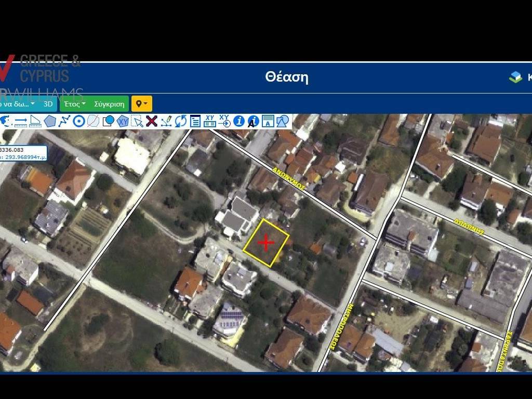Viewport: 532px width, 399px height.
Task: Click the red X delete tool
Action: point(152,121)
